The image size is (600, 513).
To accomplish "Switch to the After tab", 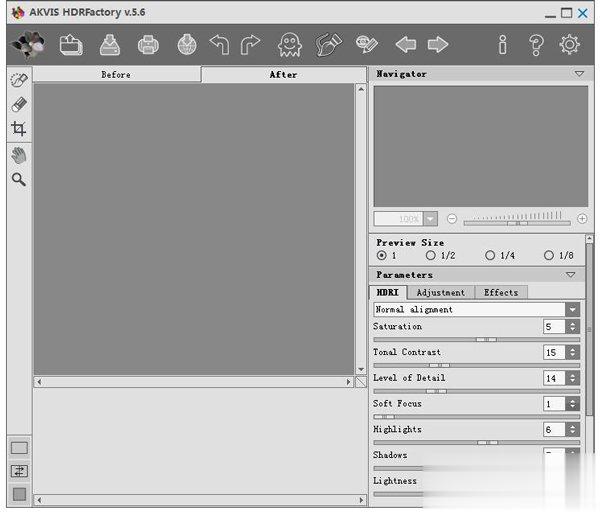I will click(x=284, y=75).
